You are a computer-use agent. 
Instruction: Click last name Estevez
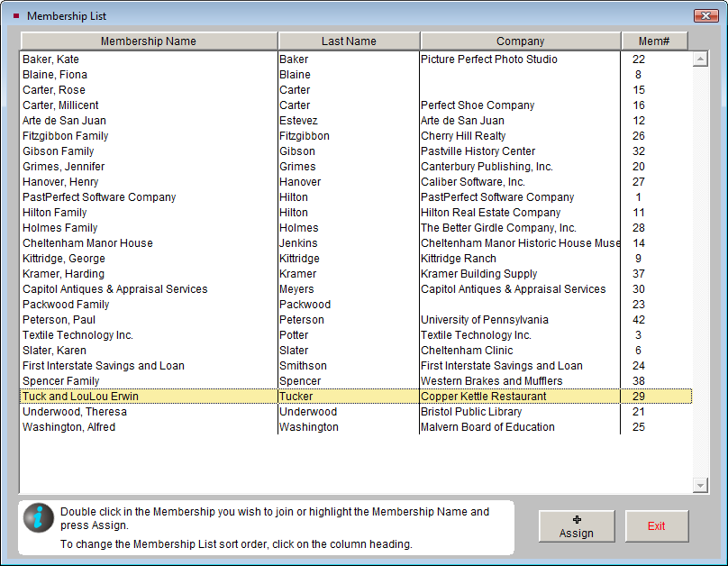[x=298, y=120]
